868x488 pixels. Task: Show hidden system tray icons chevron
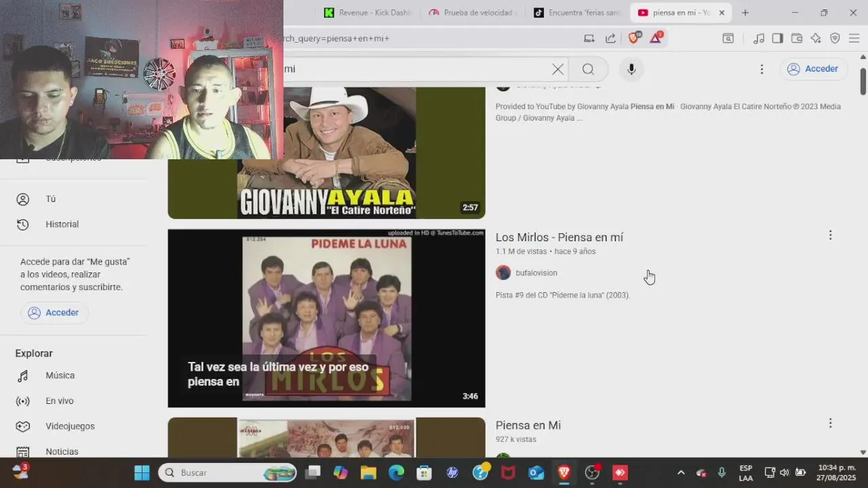681,472
